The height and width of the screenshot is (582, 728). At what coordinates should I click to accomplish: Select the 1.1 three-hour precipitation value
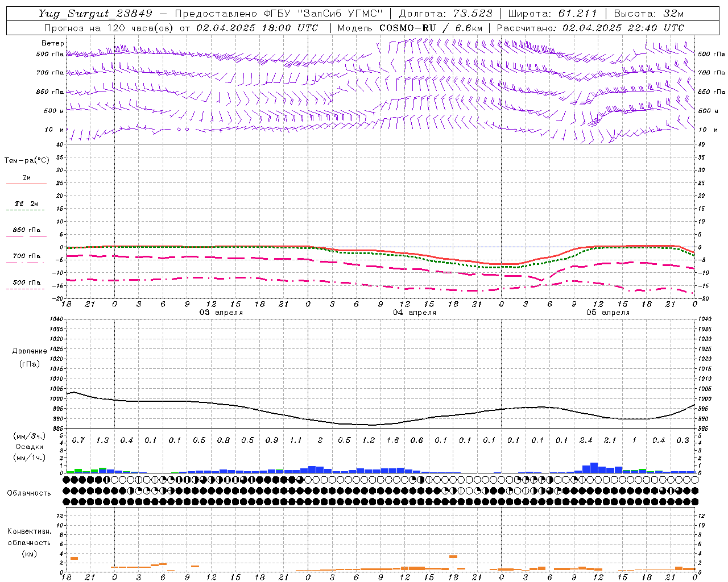click(x=296, y=440)
